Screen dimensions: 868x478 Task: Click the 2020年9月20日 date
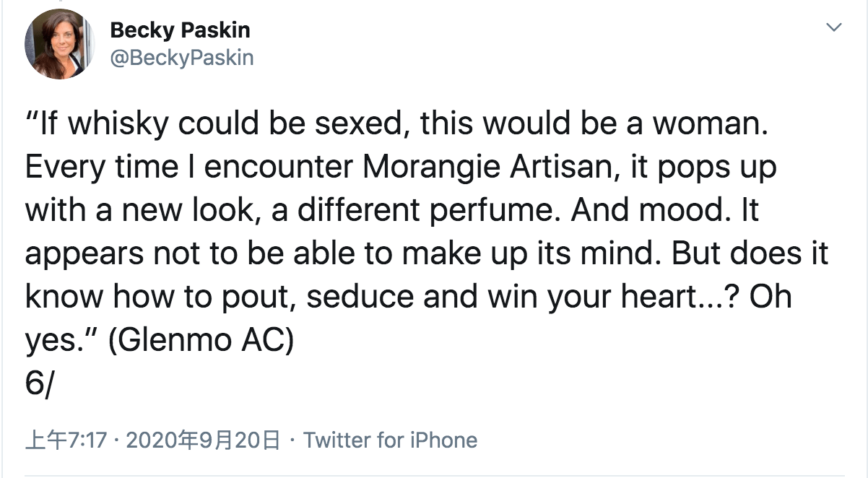click(x=203, y=440)
